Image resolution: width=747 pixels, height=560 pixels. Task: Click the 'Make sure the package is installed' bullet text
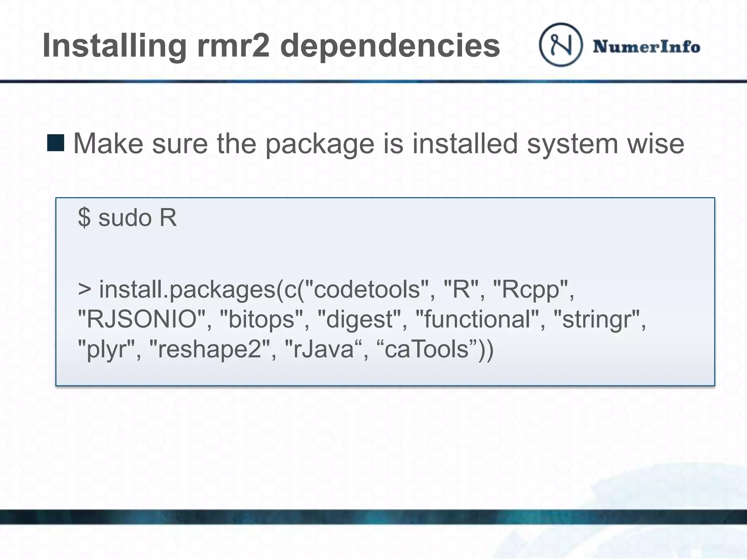[379, 144]
